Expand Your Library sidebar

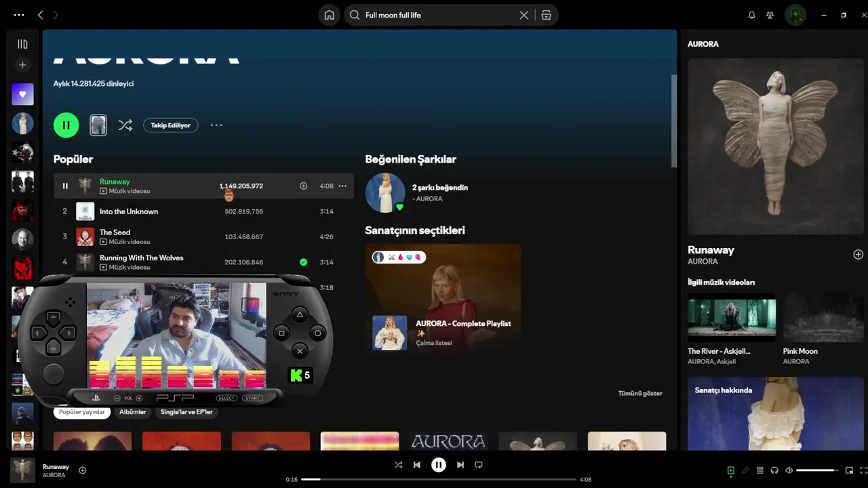coord(22,44)
